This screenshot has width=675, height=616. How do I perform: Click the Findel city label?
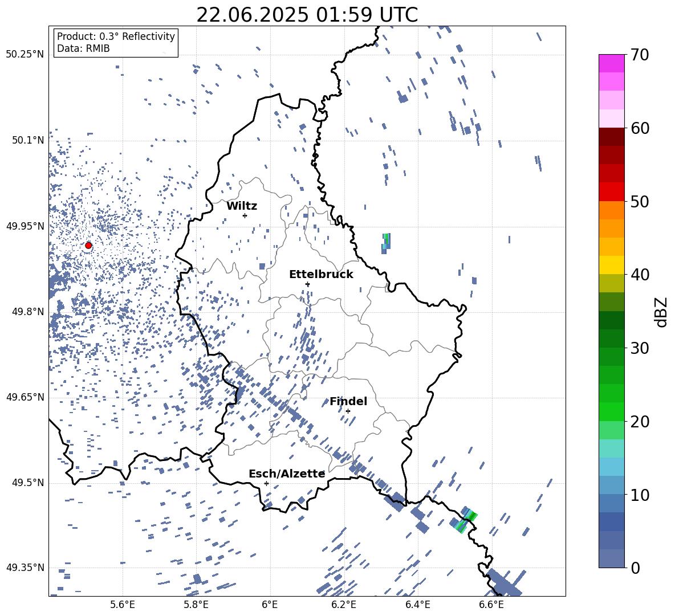coord(348,401)
